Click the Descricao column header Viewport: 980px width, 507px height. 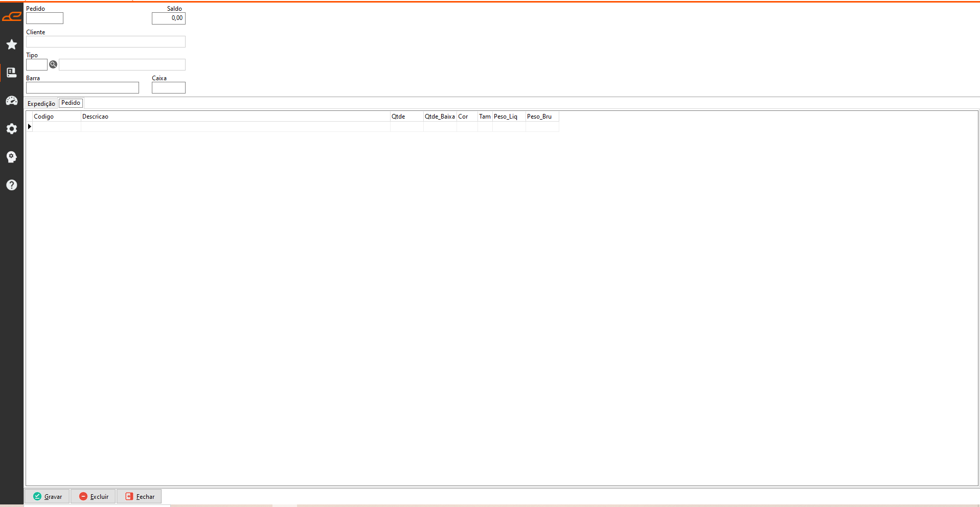point(235,117)
